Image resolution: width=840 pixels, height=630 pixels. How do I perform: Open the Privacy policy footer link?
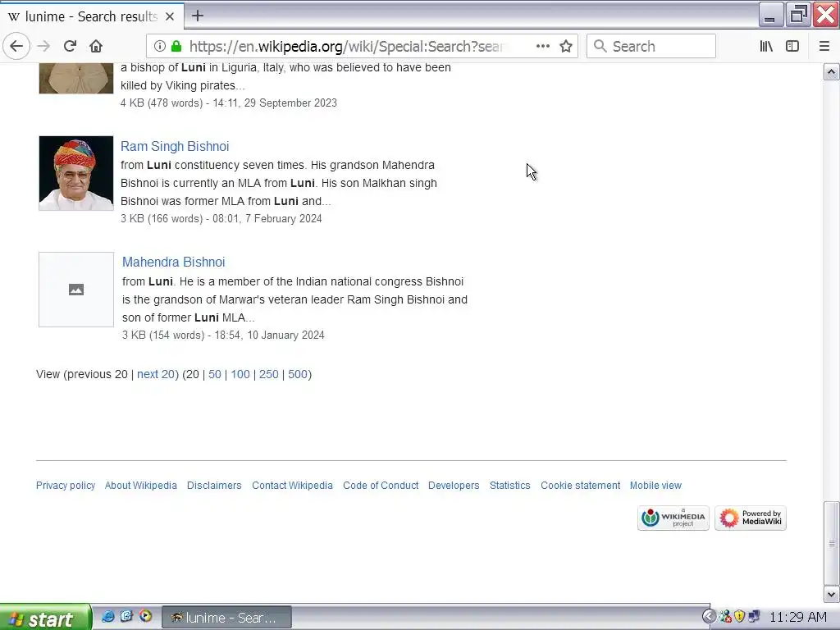click(66, 486)
